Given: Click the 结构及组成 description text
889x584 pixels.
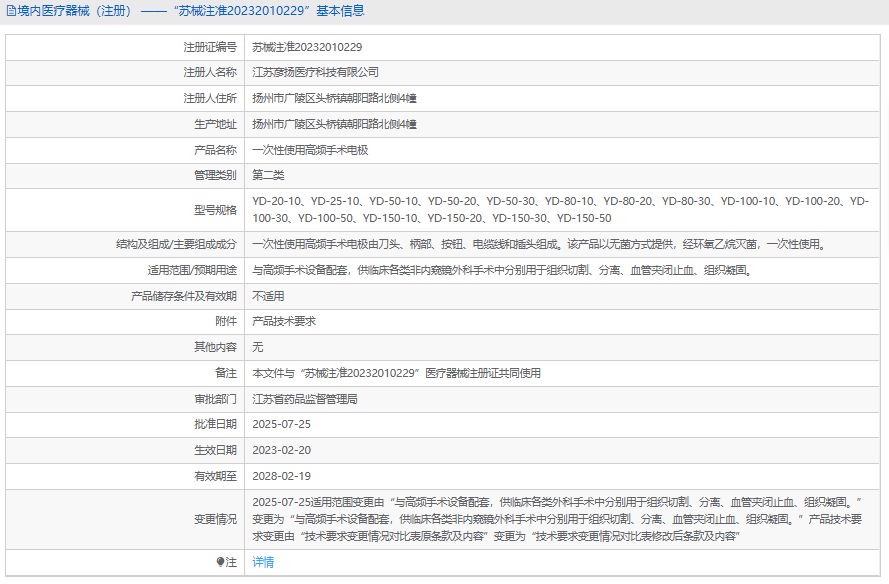Looking at the screenshot, I should pyautogui.click(x=540, y=244).
